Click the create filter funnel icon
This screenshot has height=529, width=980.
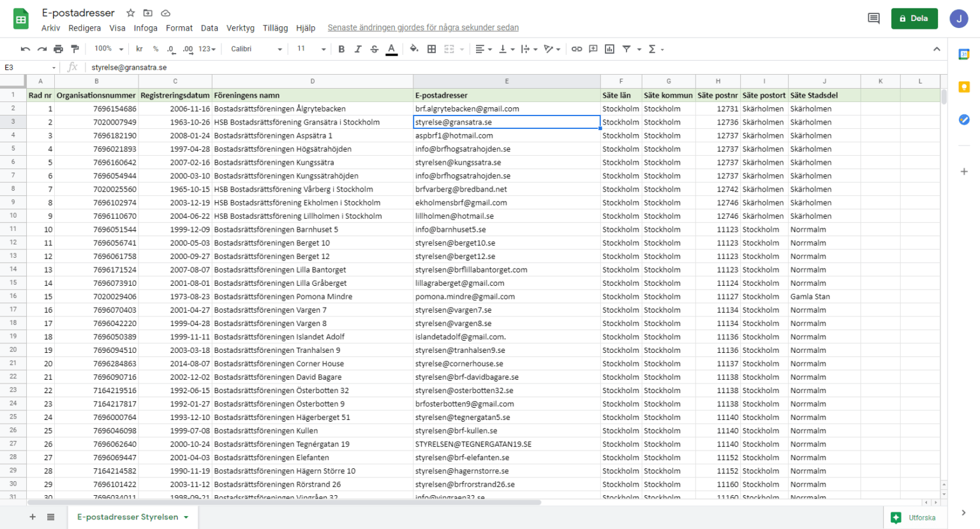click(627, 49)
